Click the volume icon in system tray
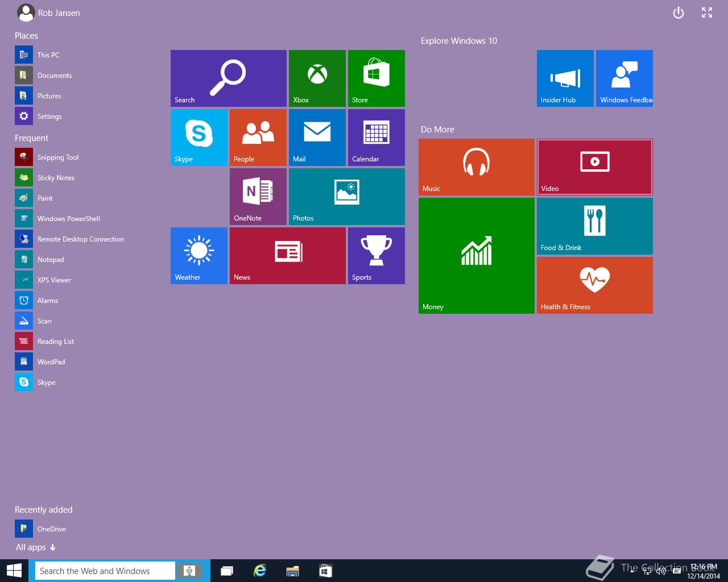This screenshot has height=582, width=728. [661, 571]
